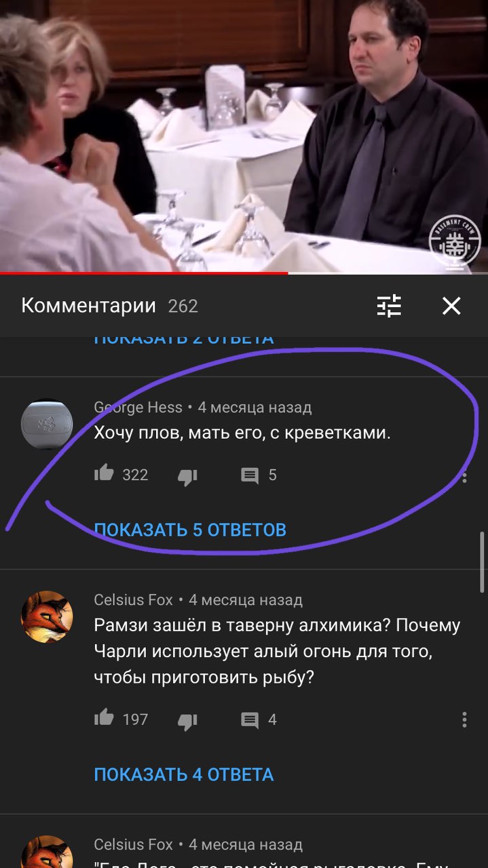Expand ПОКАЗАТЬ 5 ОТВЕТОВ replies
Viewport: 488px width, 868px height.
point(190,530)
